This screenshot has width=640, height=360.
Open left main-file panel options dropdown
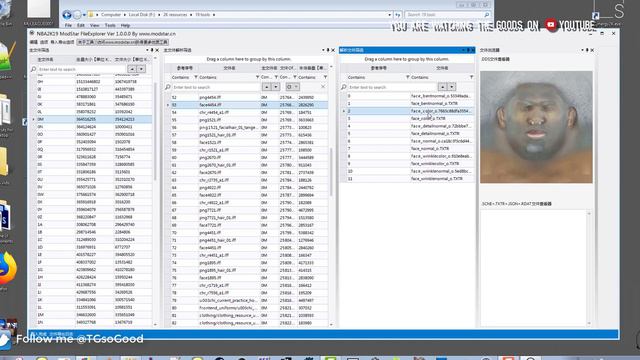point(147,50)
